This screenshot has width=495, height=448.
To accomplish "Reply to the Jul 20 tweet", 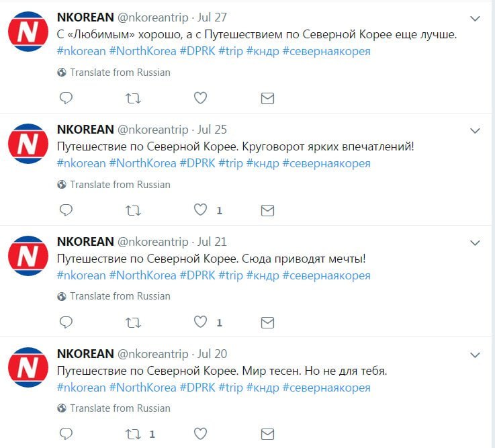I will coord(66,434).
